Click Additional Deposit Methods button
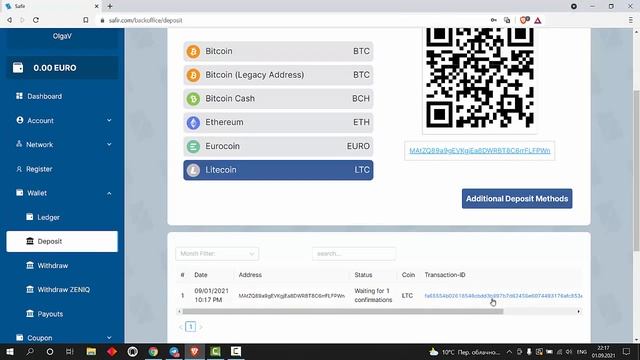Image resolution: width=640 pixels, height=360 pixels. click(517, 198)
